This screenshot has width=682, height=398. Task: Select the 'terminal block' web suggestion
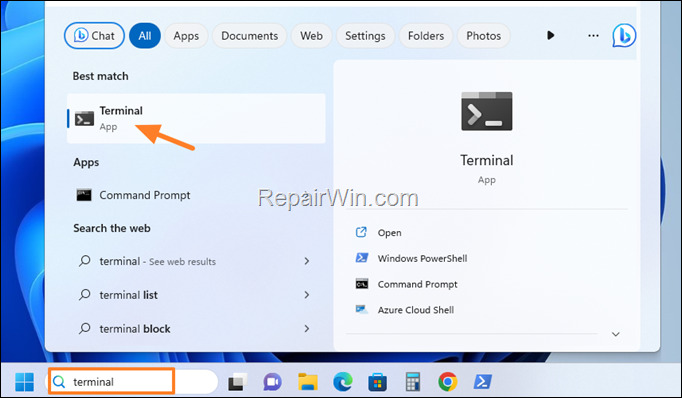(196, 328)
